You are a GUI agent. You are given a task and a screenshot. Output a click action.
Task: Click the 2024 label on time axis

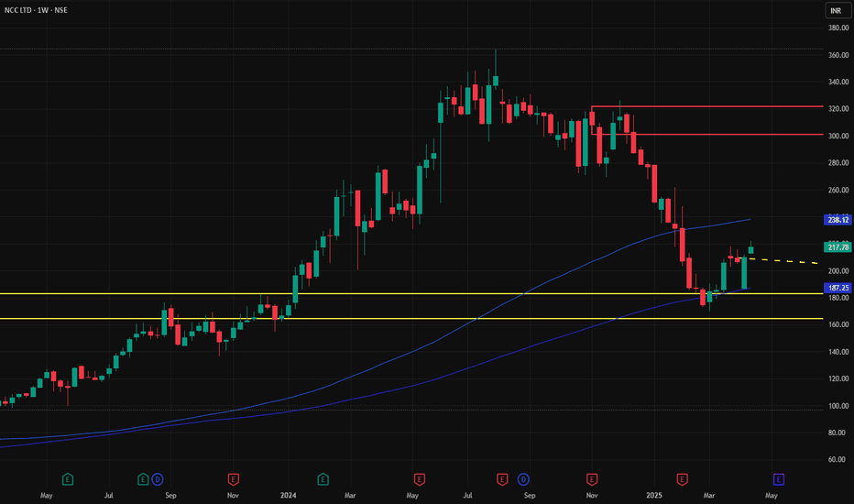point(288,495)
